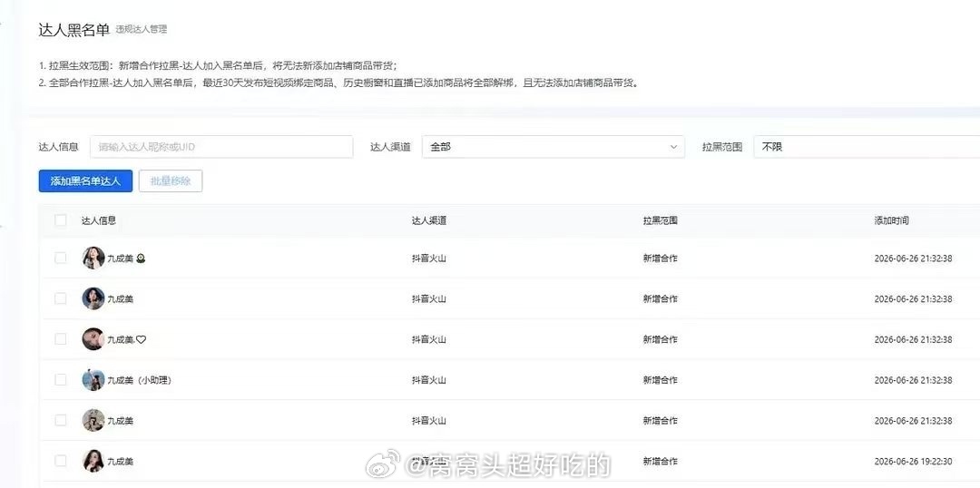Click the 添加时间 column header
Image resolution: width=980 pixels, height=488 pixels.
click(891, 220)
